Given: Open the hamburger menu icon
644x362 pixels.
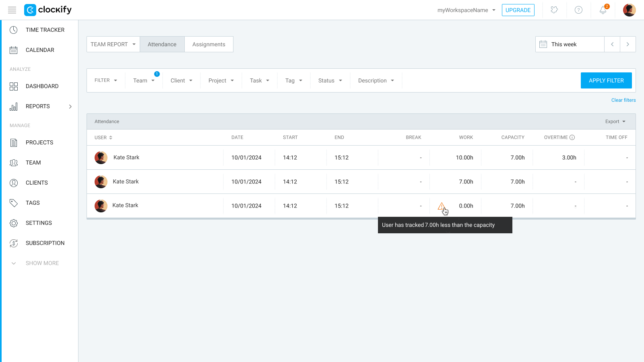Looking at the screenshot, I should pyautogui.click(x=12, y=10).
